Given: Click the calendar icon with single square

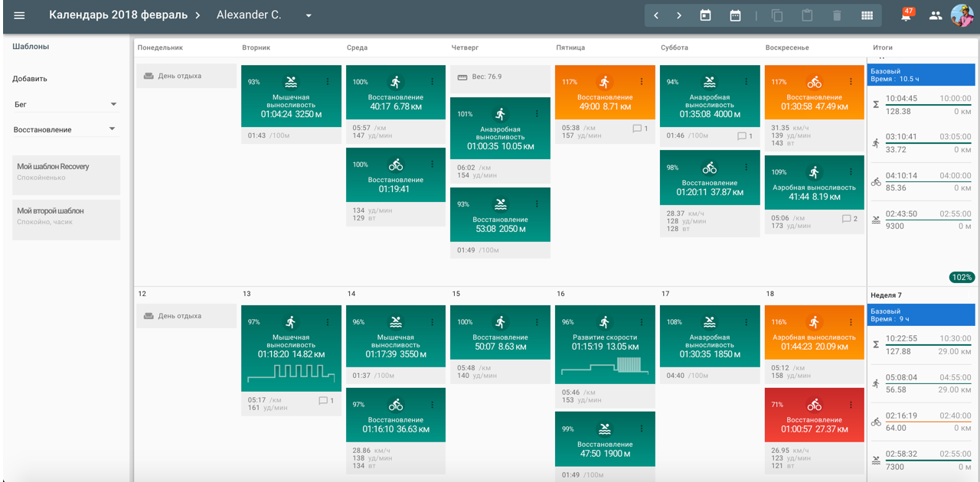Looking at the screenshot, I should [706, 15].
